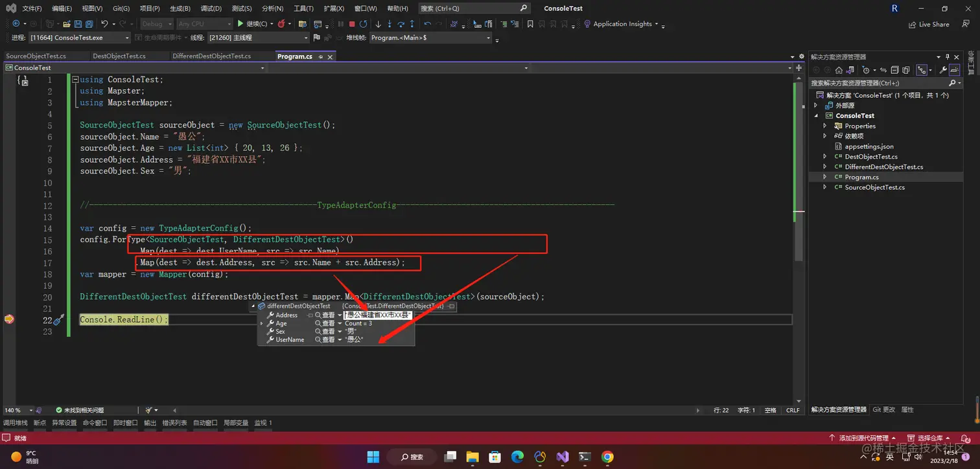Screen dimensions: 980x469
Task: Open the Edge browser from the taskbar
Action: 517,457
